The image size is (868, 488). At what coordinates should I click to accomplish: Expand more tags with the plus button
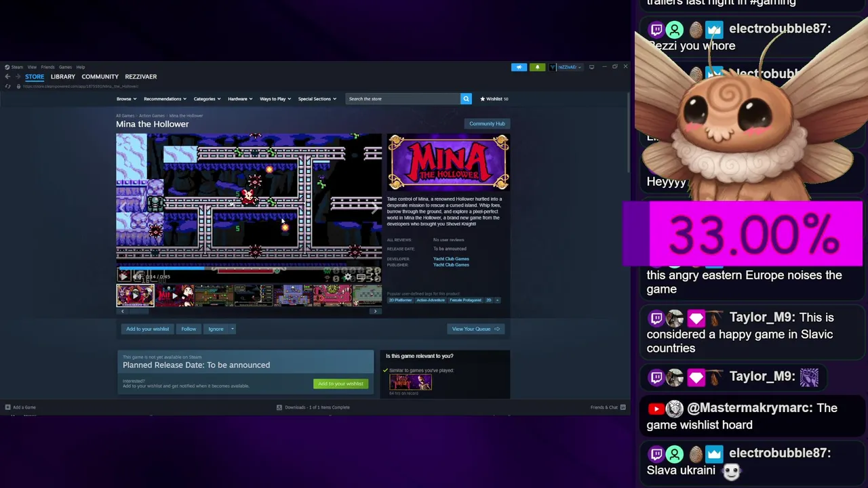coord(497,300)
